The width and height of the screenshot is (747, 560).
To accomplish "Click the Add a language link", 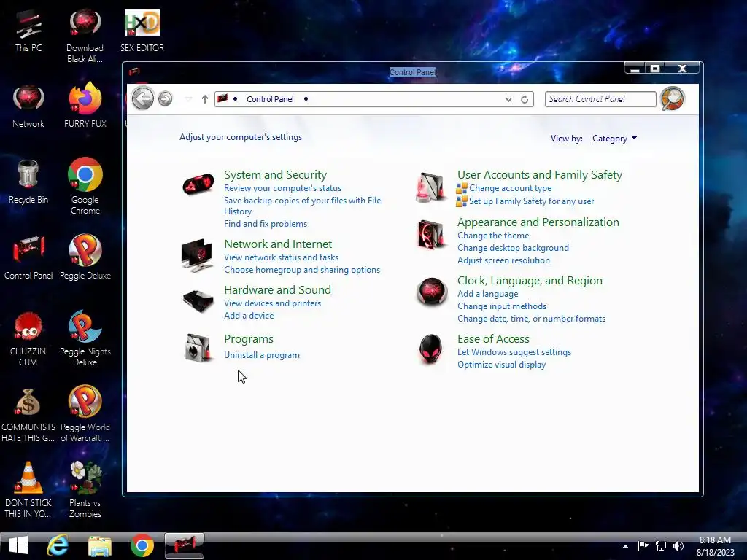I will pos(487,294).
